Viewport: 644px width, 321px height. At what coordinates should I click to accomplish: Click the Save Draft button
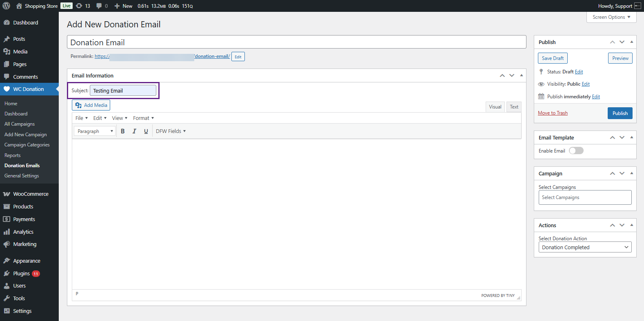553,58
